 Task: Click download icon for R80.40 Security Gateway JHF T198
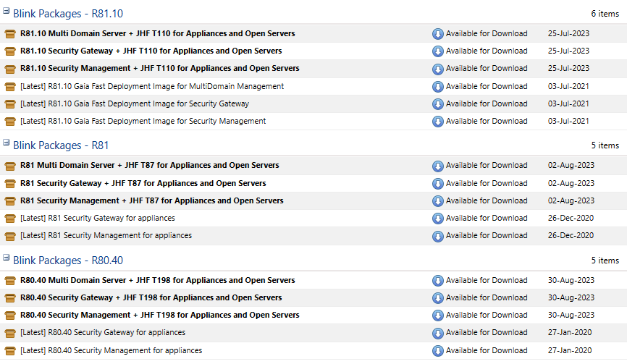(x=437, y=298)
